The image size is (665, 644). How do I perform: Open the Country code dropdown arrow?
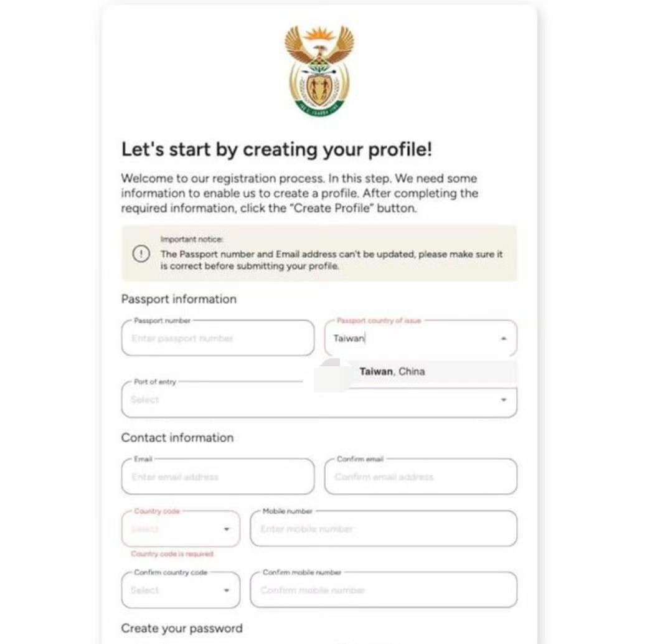(x=227, y=529)
